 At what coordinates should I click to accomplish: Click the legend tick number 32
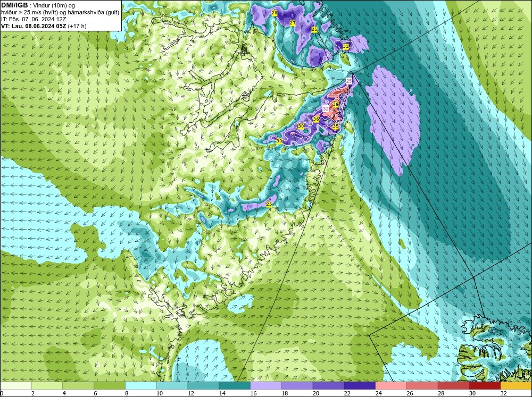(x=504, y=393)
